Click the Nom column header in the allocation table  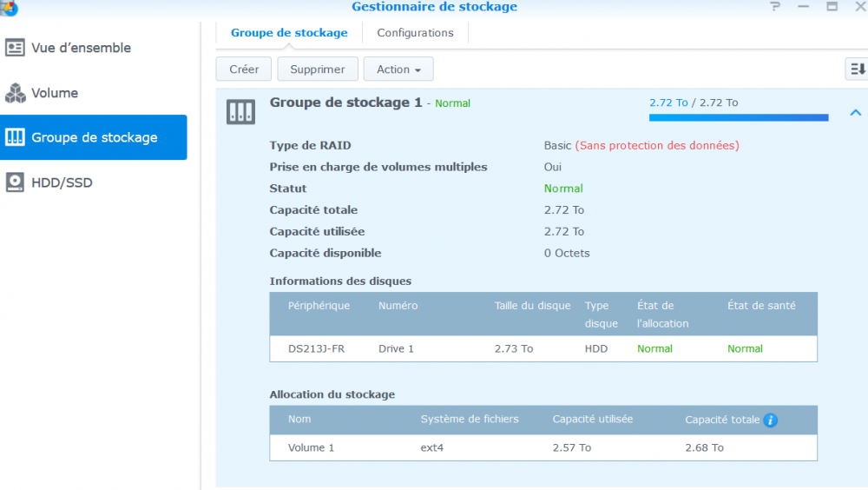(299, 419)
